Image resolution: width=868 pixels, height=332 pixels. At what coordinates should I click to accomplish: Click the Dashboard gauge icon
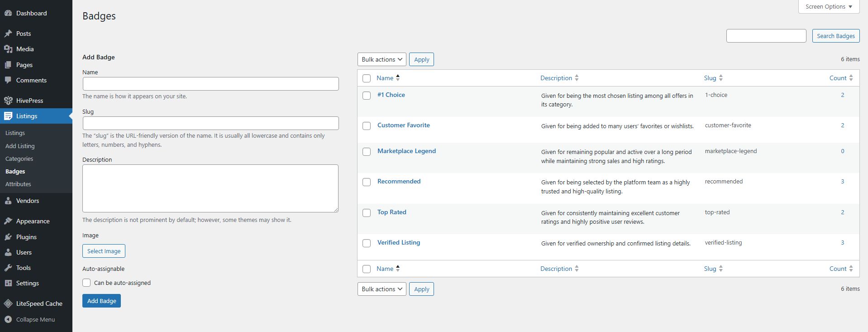coord(8,13)
